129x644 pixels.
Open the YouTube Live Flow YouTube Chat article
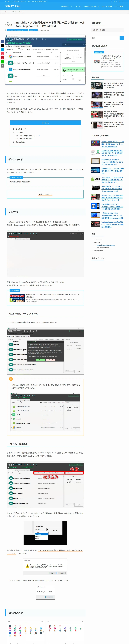pos(112,189)
